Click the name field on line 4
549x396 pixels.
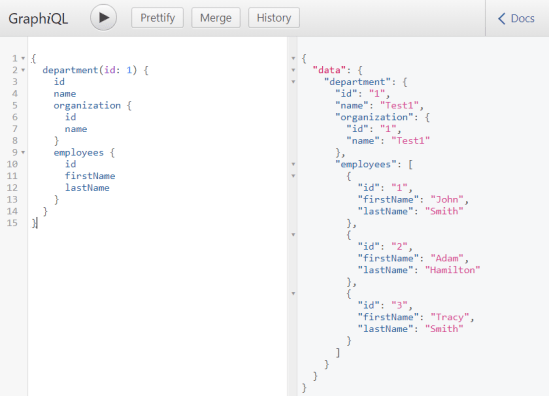[x=65, y=94]
